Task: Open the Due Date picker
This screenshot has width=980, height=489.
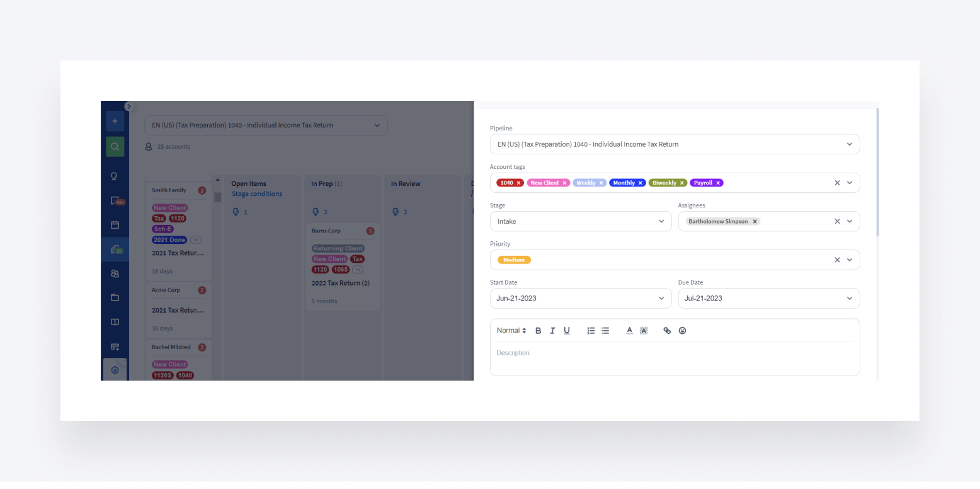Action: point(768,298)
